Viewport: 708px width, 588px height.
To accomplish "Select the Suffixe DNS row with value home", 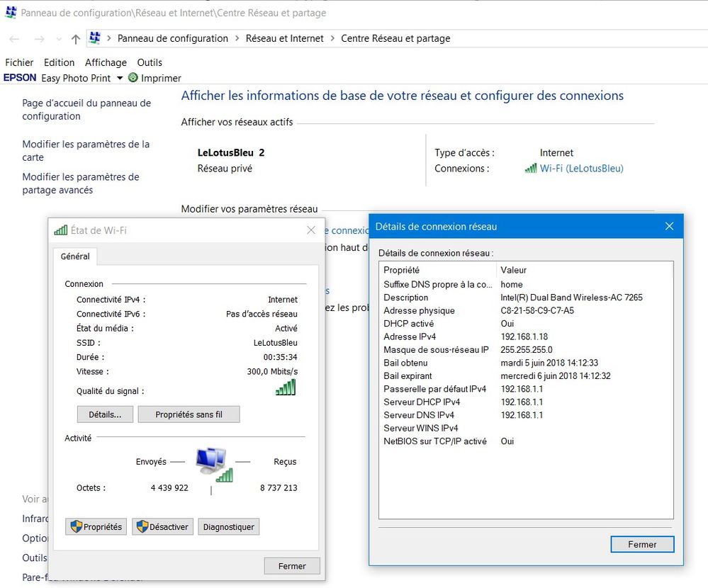I will [x=526, y=284].
